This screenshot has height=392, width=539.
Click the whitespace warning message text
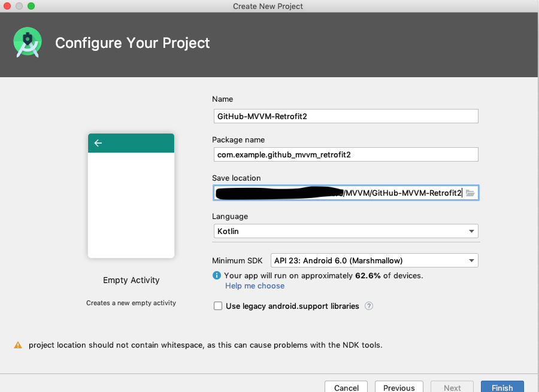205,345
